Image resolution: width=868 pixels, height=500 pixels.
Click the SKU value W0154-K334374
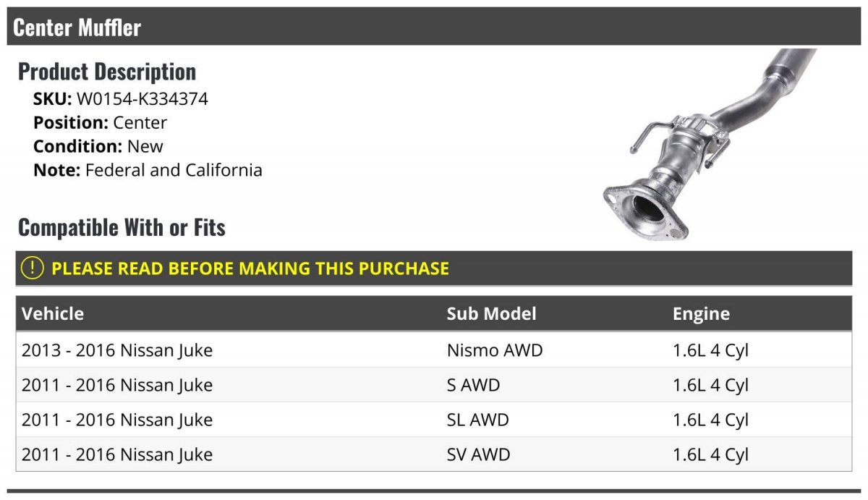click(x=142, y=99)
